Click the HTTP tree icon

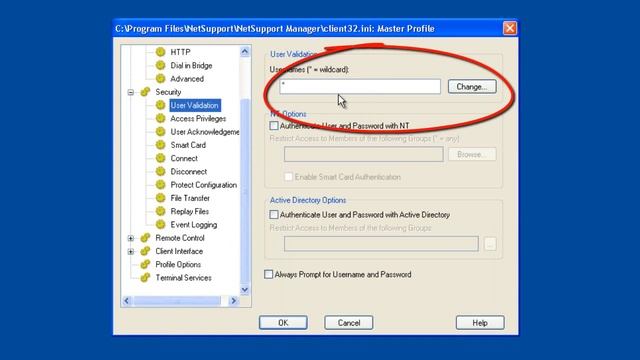coord(160,52)
